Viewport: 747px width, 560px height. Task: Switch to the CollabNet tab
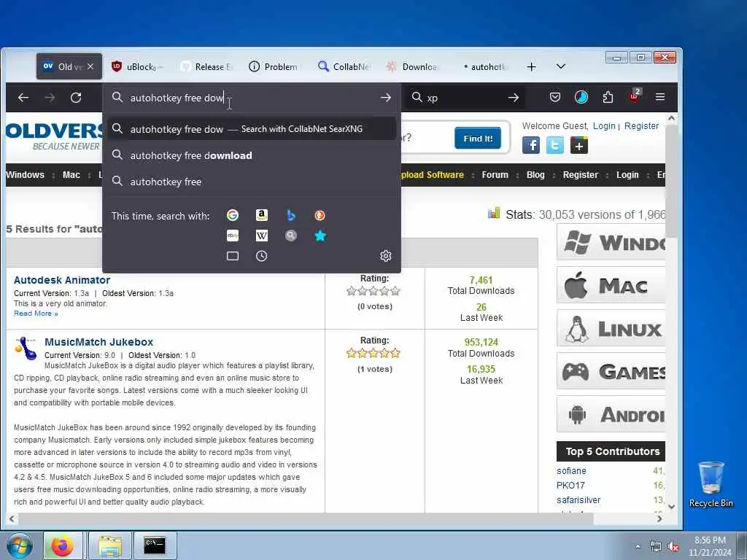coord(344,66)
